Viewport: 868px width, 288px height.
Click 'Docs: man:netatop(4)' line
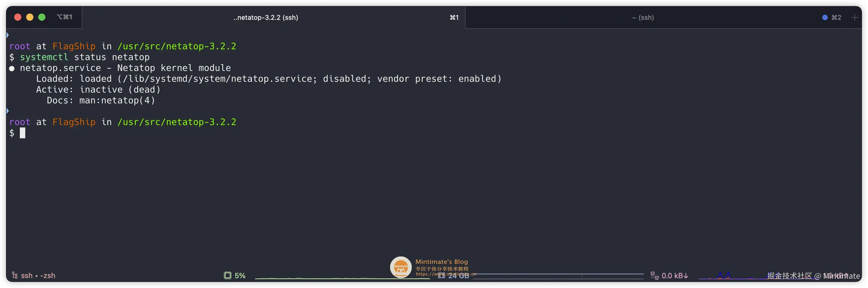pos(101,100)
